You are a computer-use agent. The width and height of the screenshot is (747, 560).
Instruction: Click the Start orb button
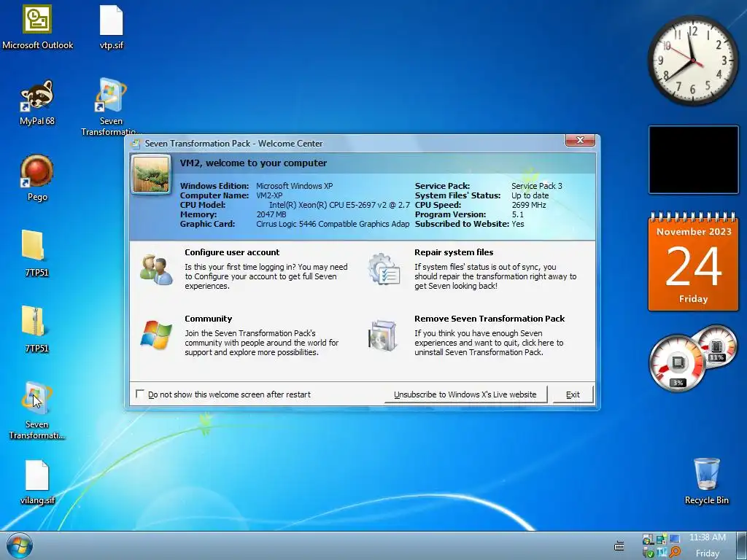pos(20,545)
